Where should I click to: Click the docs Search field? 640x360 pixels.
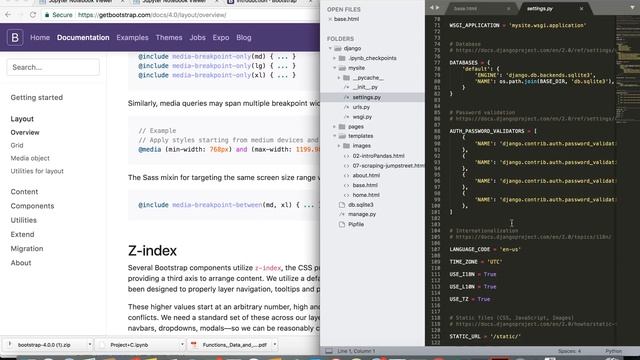coord(53,67)
